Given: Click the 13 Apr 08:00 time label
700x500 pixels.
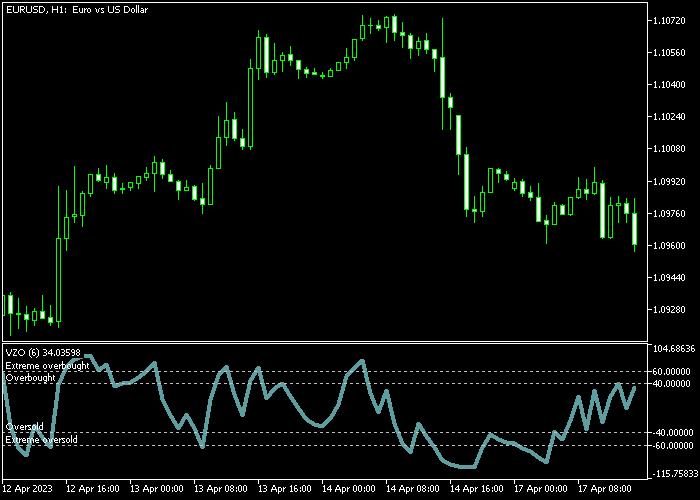Looking at the screenshot, I should click(221, 489).
